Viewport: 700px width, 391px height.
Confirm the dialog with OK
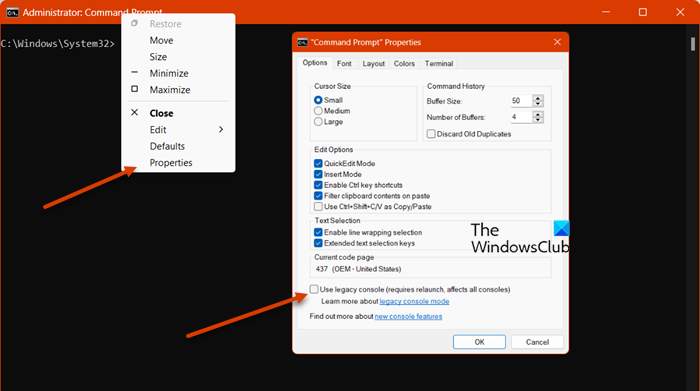point(479,342)
